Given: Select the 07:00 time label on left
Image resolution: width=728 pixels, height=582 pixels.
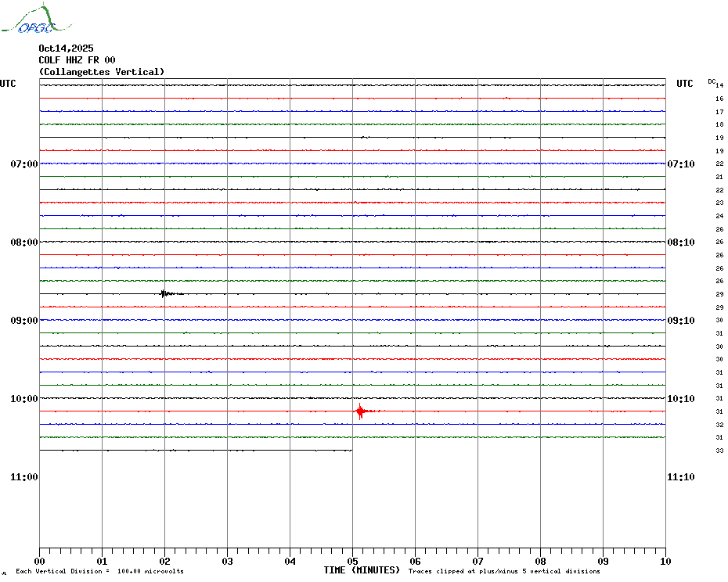Looking at the screenshot, I should (x=24, y=164).
